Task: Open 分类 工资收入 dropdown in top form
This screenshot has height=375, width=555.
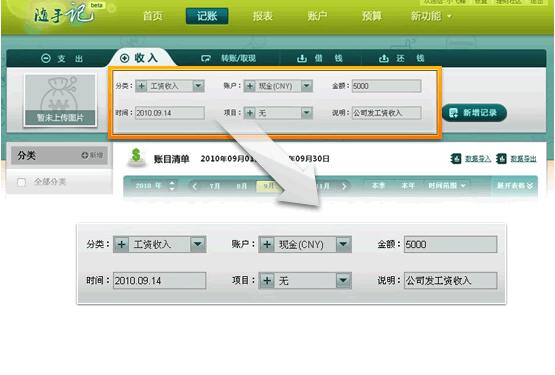Action: click(198, 86)
